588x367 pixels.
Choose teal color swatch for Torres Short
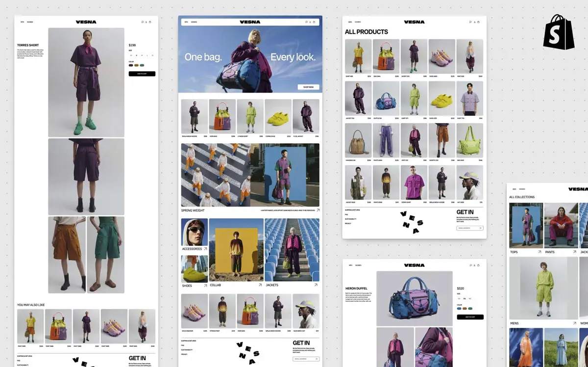142,65
